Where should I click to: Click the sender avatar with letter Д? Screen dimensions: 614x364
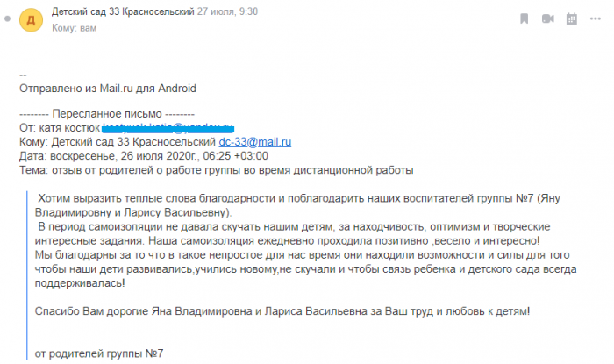point(32,18)
